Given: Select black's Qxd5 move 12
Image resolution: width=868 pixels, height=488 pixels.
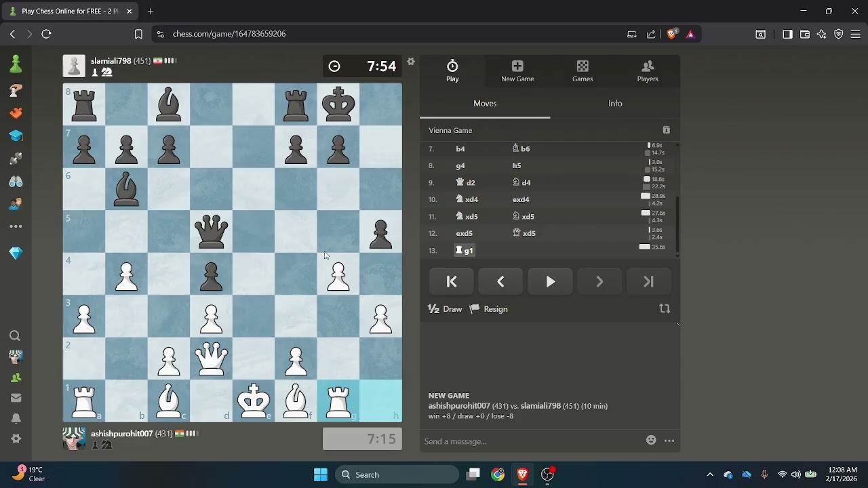Looking at the screenshot, I should [x=524, y=233].
